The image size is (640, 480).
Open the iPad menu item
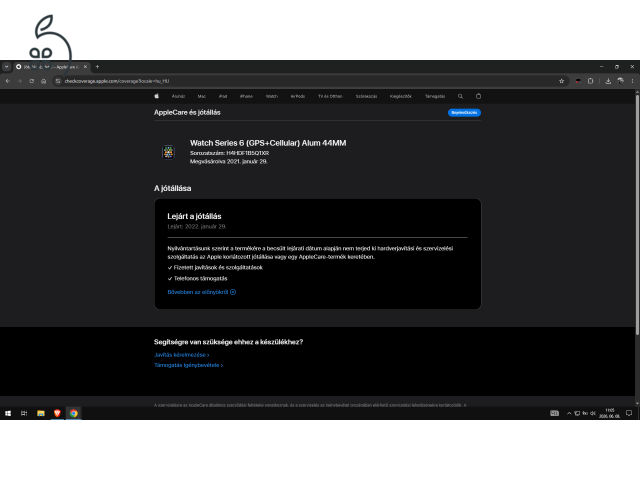click(x=223, y=96)
